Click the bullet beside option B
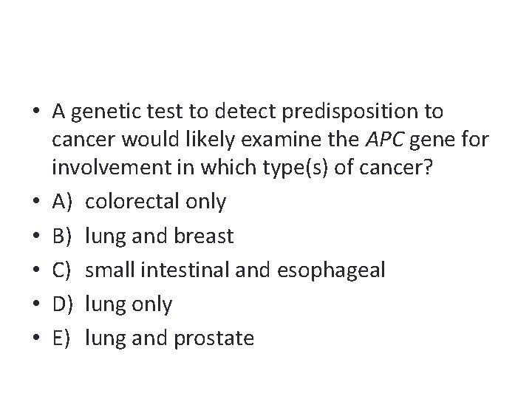This screenshot has width=532, height=399. 36,236
